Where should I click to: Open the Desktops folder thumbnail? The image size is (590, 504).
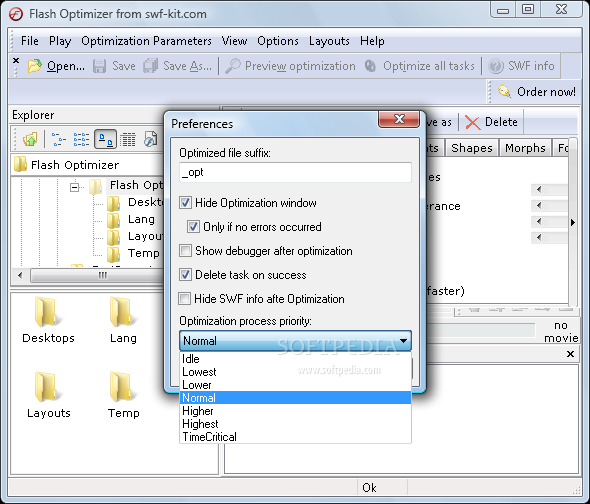[48, 320]
